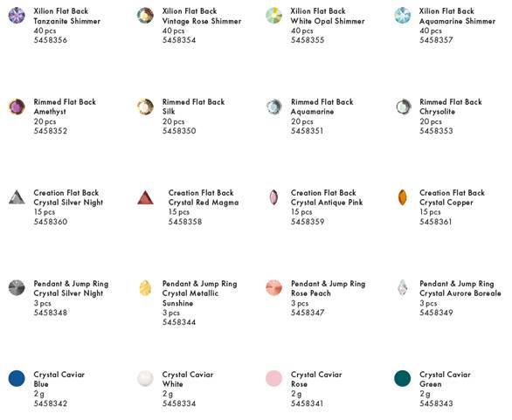
Task: Select the Vintage Rose Shimmer crystal icon
Action: (x=145, y=16)
